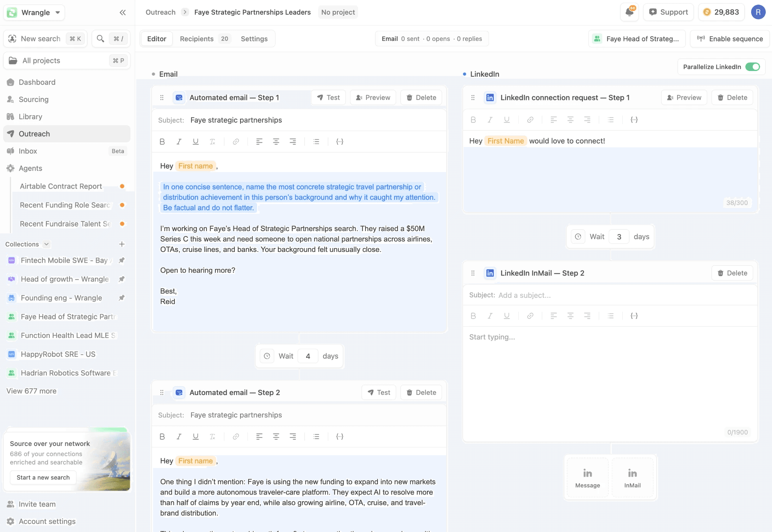Image resolution: width=772 pixels, height=532 pixels.
Task: Open Library in sidebar
Action: pyautogui.click(x=67, y=117)
